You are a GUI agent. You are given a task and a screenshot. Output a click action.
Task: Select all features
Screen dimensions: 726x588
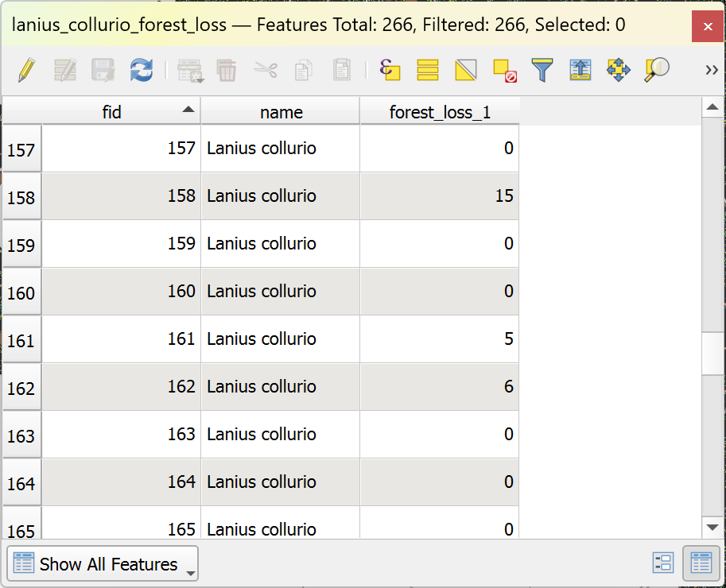427,70
